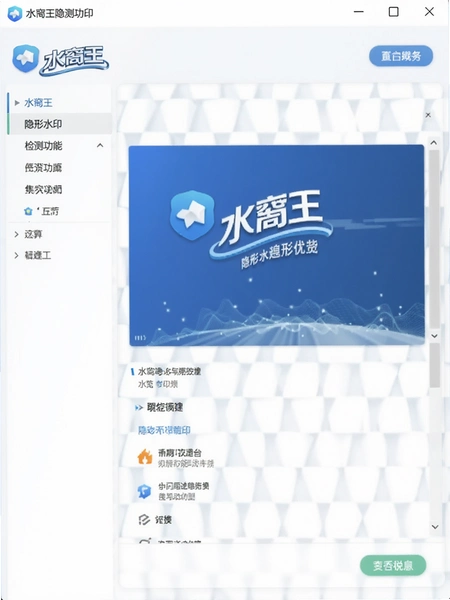Click the orange flame icon

pos(145,457)
